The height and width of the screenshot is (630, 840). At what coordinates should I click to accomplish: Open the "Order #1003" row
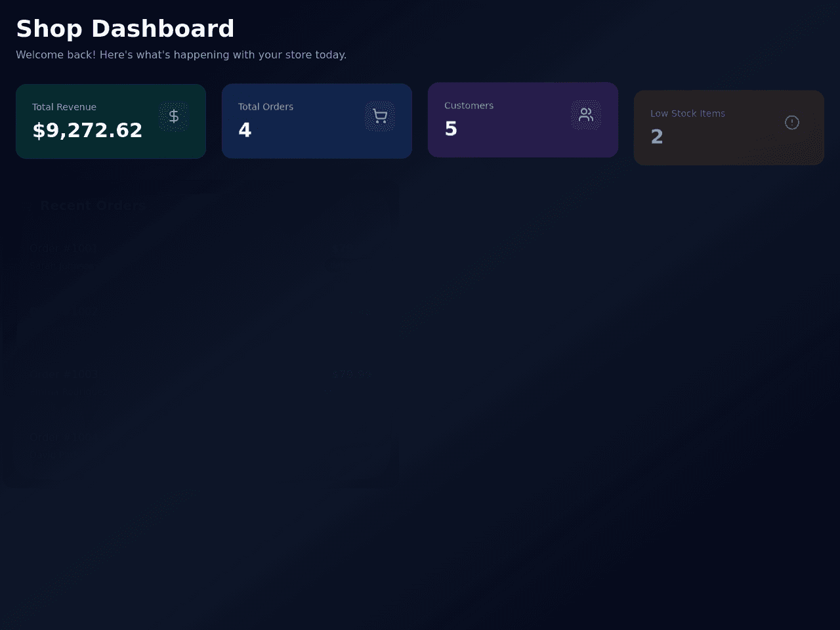200,382
